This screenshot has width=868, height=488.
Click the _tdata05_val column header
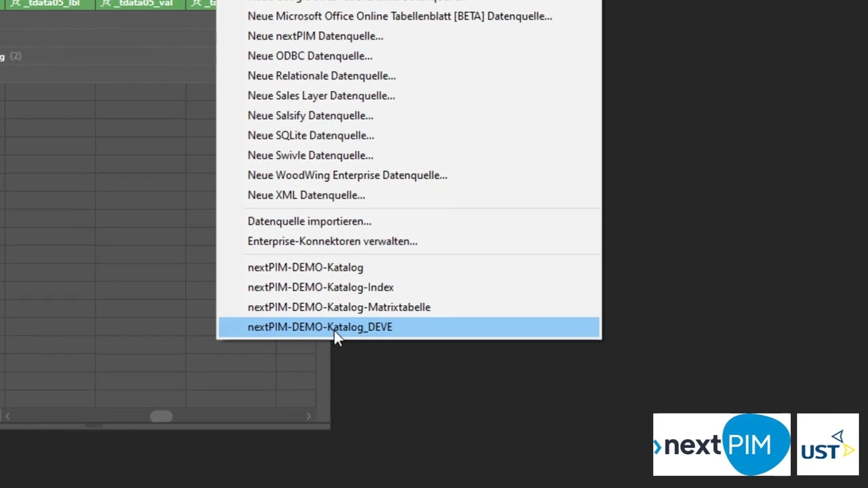coord(140,4)
